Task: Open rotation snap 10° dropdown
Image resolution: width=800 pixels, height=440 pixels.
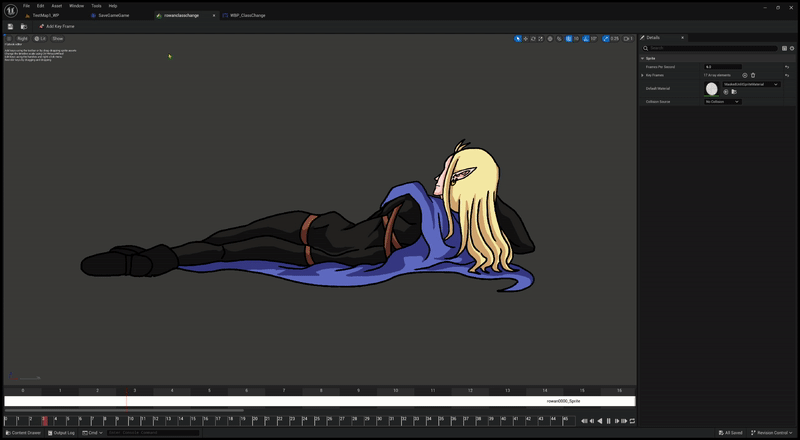Action: click(594, 39)
